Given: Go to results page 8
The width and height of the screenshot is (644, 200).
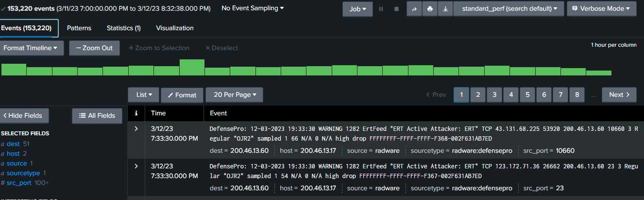Looking at the screenshot, I should (x=577, y=95).
